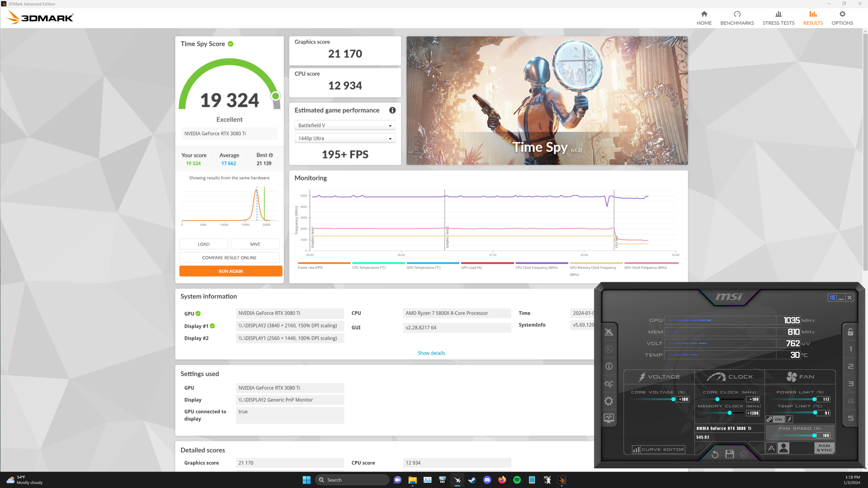Open the 1440p Ultra resolution dropdown
This screenshot has width=868, height=488.
click(x=345, y=138)
